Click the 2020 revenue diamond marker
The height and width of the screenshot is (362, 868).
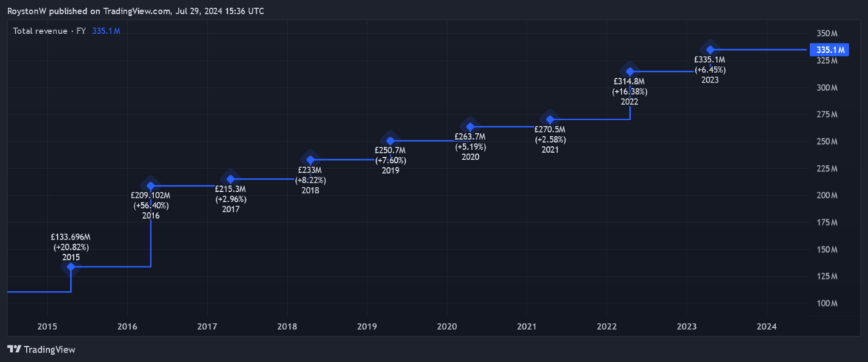(x=470, y=127)
